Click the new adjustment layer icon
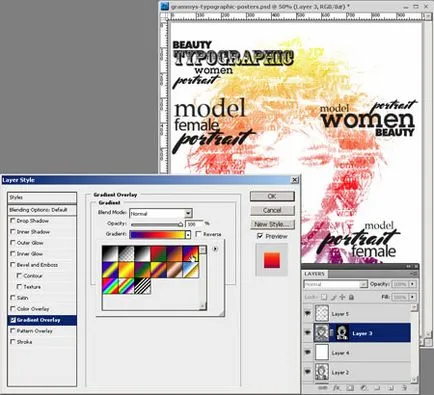This screenshot has height=395, width=434. click(x=364, y=388)
